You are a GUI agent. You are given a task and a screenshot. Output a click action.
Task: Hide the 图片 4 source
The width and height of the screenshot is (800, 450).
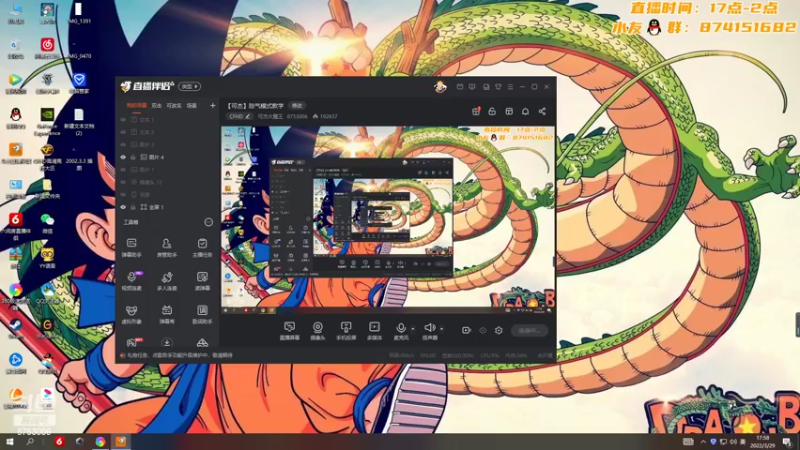point(123,157)
